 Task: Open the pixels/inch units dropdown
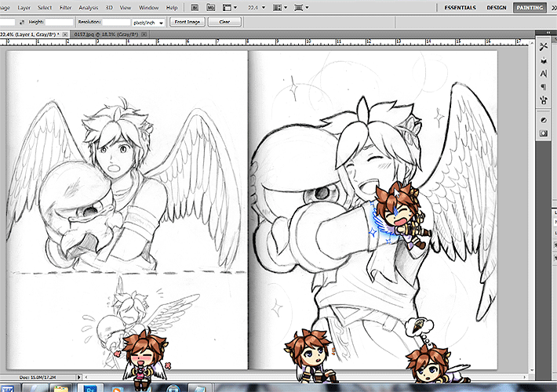148,23
